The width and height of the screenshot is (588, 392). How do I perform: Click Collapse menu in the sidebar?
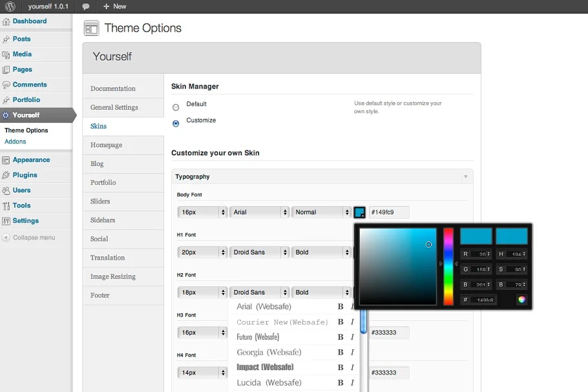34,238
